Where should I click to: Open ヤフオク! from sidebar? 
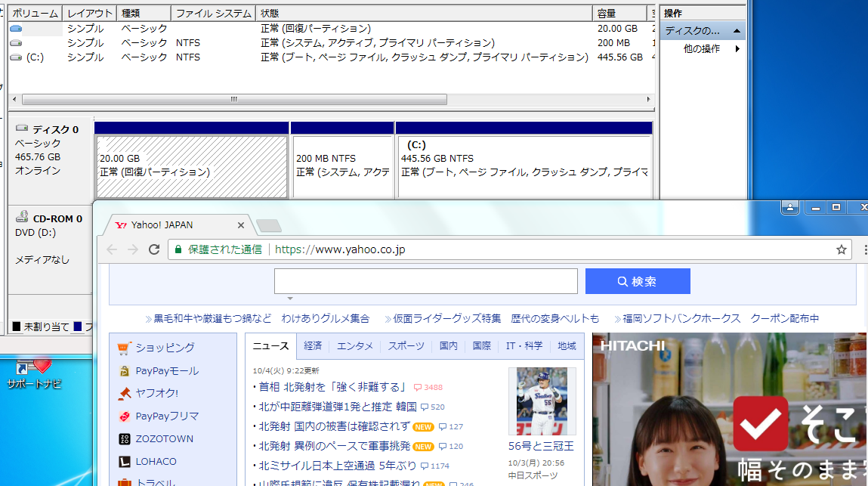click(157, 393)
